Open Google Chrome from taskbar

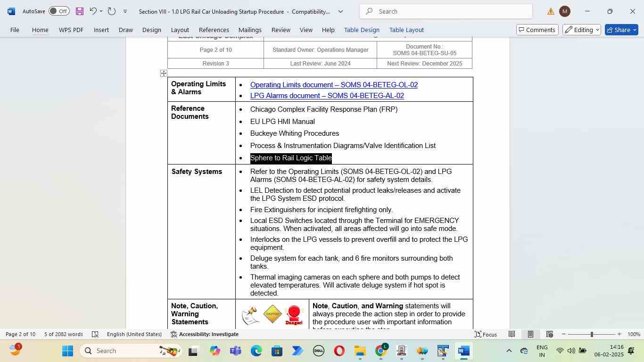(x=381, y=351)
